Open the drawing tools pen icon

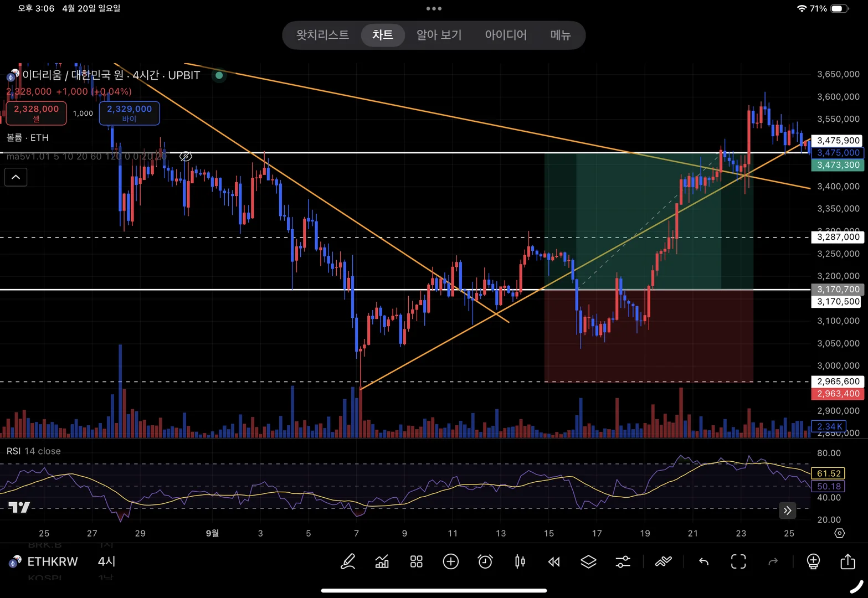348,561
